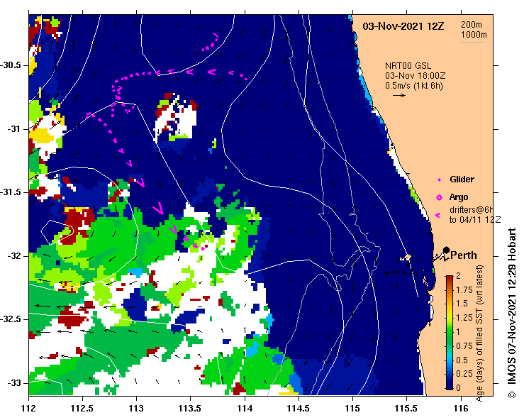Click latitude label -33
The width and height of the screenshot is (524, 420).
coord(13,383)
